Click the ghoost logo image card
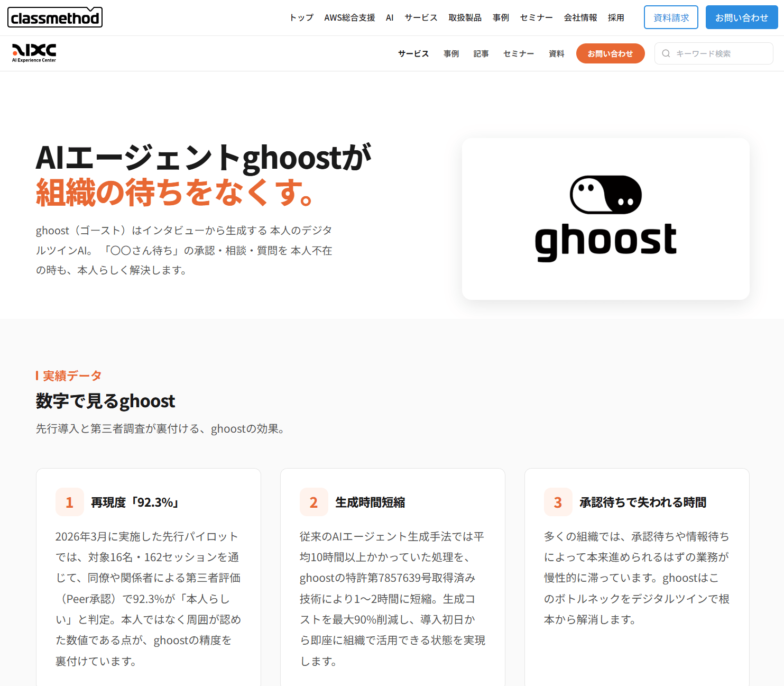The height and width of the screenshot is (686, 784). [606, 219]
